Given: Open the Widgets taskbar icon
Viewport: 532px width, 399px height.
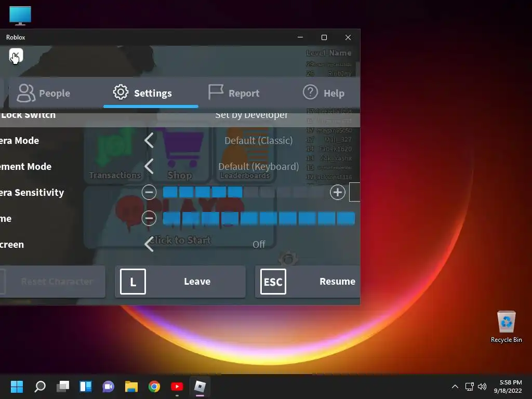Looking at the screenshot, I should coord(86,387).
